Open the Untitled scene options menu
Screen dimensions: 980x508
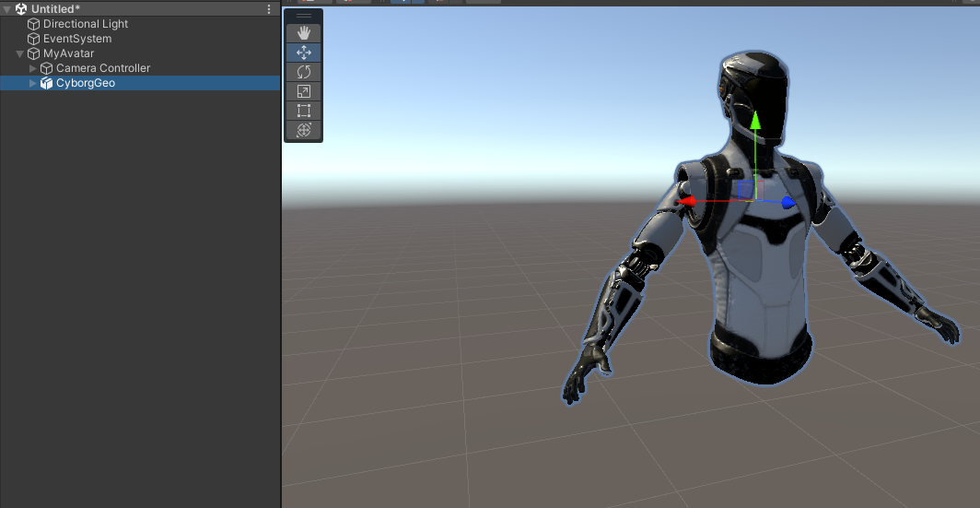coord(269,9)
